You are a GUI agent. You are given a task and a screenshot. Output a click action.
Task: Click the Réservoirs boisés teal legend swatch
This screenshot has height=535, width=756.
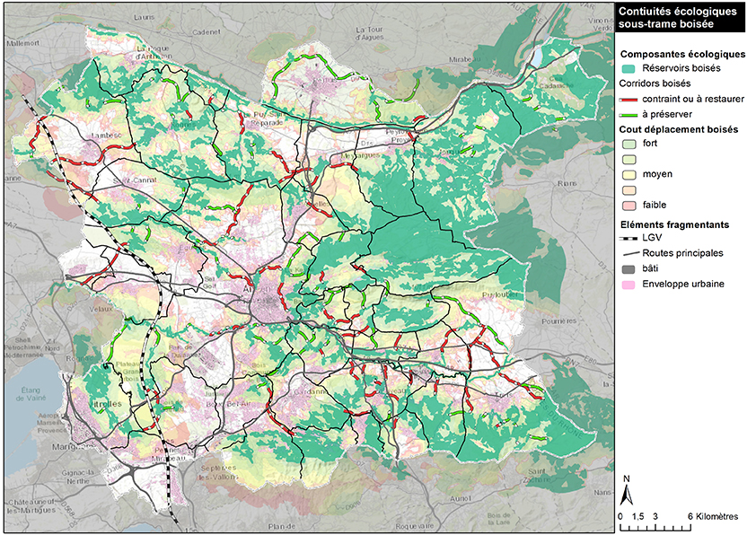coord(629,68)
